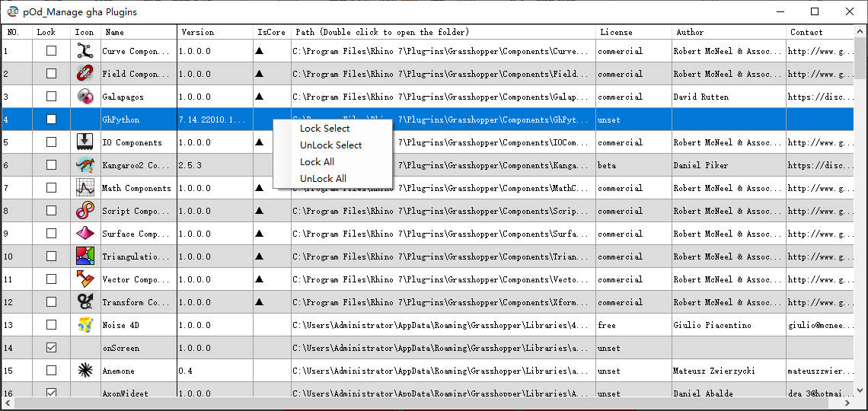Click the '0.4' version cell
The image size is (868, 411).
tap(215, 371)
